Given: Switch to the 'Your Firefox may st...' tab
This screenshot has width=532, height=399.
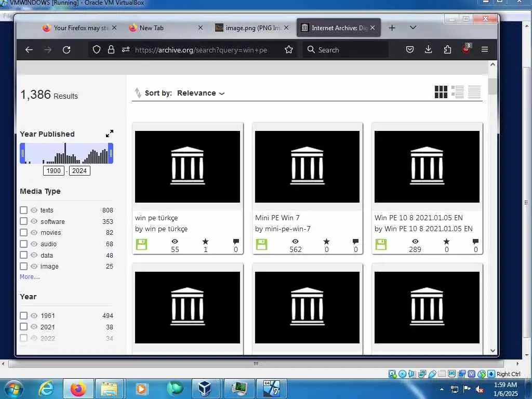Looking at the screenshot, I should [81, 28].
